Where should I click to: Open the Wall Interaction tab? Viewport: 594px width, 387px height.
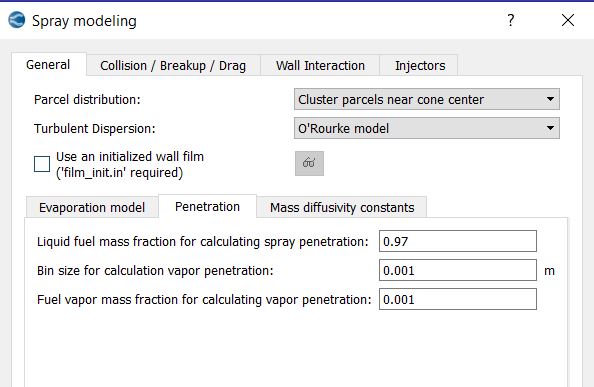tap(320, 66)
